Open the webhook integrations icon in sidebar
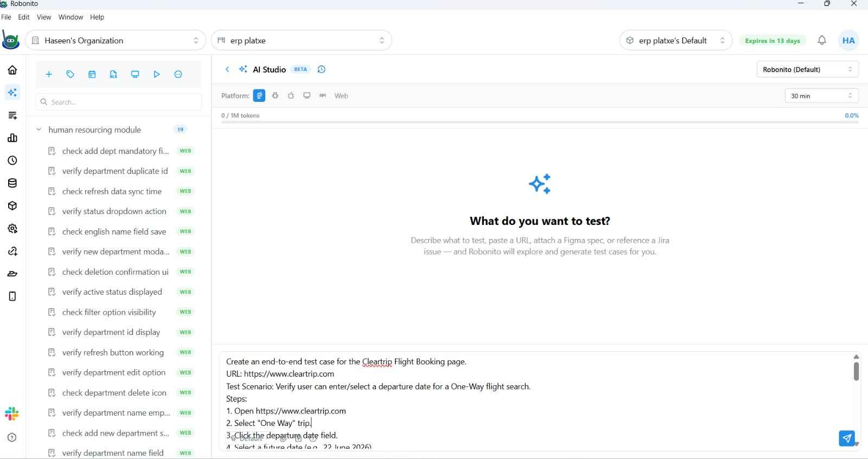Screen dimensions: 868x459 (12, 251)
